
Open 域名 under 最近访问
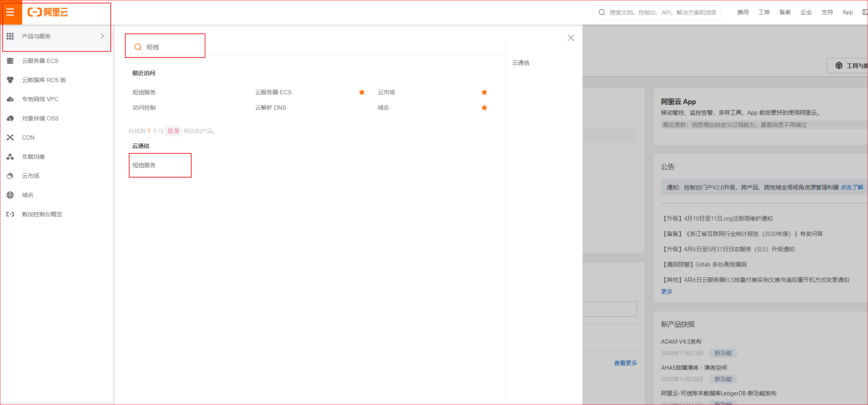click(x=383, y=108)
